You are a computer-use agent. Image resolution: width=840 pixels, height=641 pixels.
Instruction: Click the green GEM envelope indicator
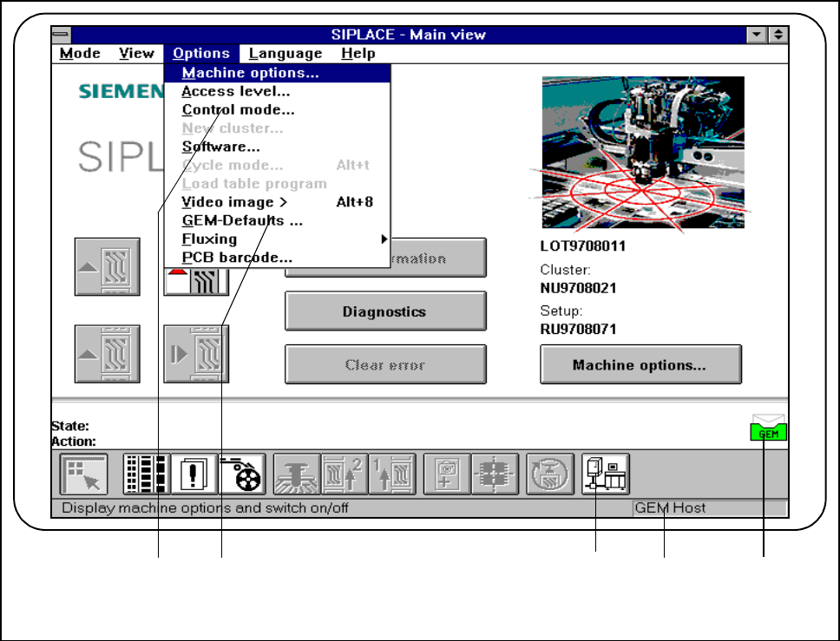coord(769,429)
